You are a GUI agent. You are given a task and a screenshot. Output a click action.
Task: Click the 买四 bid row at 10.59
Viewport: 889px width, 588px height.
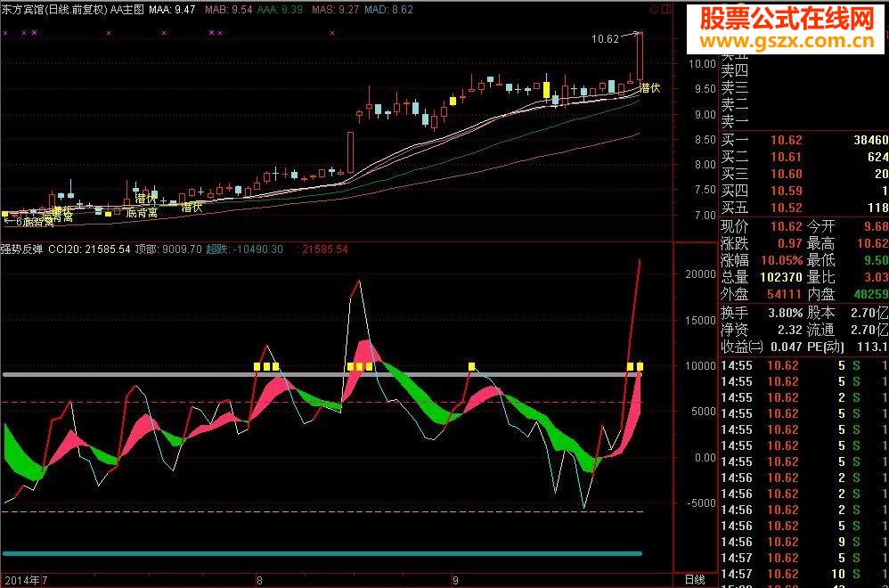804,191
